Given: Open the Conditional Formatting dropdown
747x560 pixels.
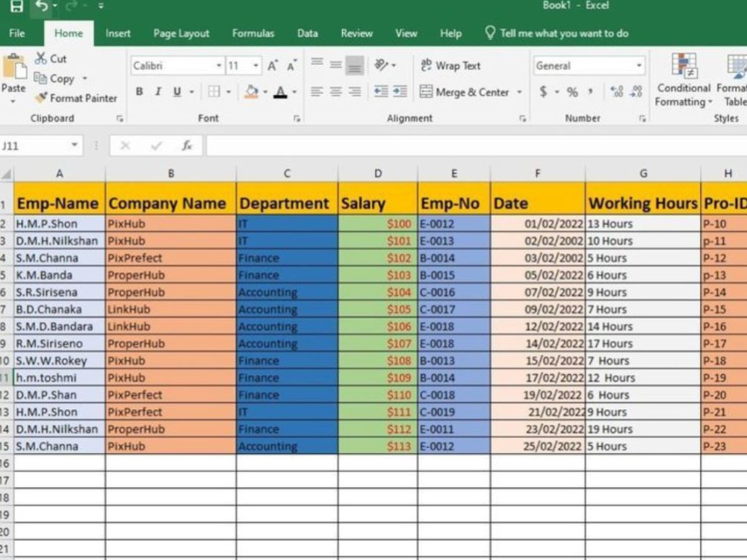Looking at the screenshot, I should pyautogui.click(x=684, y=80).
